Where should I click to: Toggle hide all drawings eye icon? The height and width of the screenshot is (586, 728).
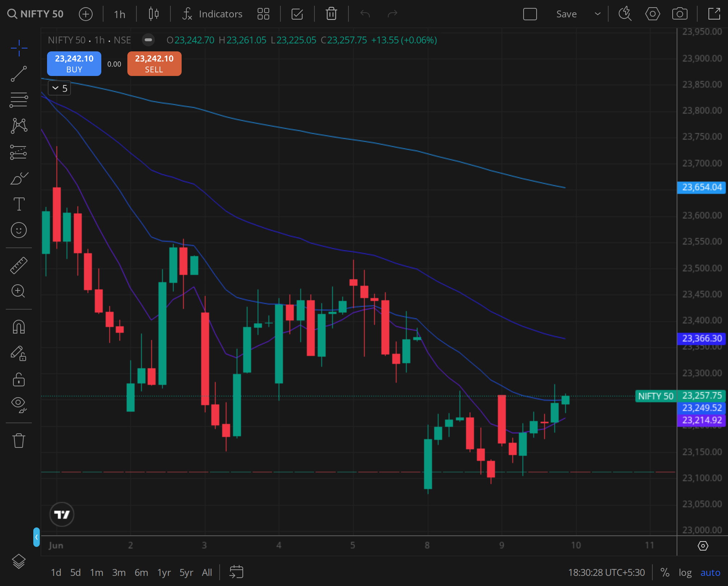coord(19,405)
